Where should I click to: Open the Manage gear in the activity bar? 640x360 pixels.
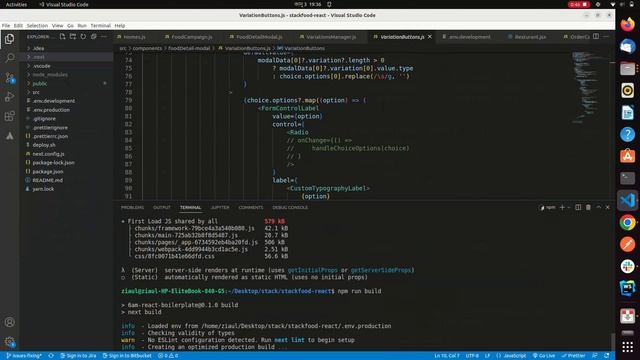click(9, 342)
